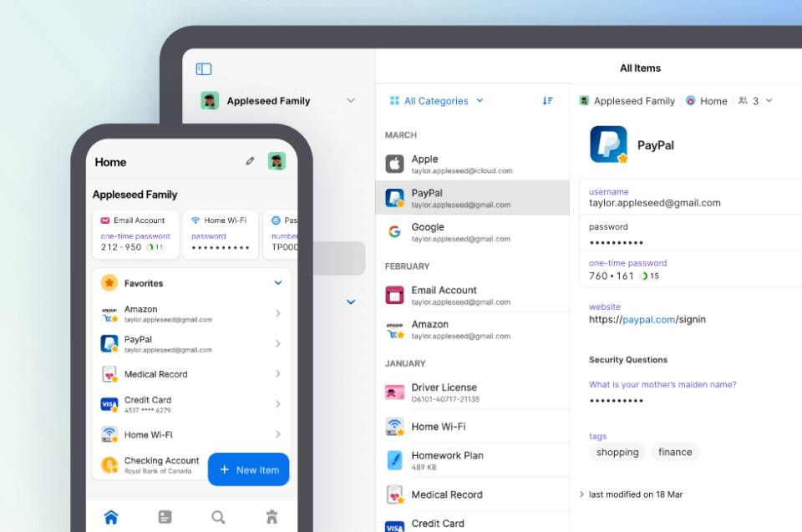The height and width of the screenshot is (532, 802).
Task: Open the Credit Card row chevron on the phone
Action: [x=277, y=403]
